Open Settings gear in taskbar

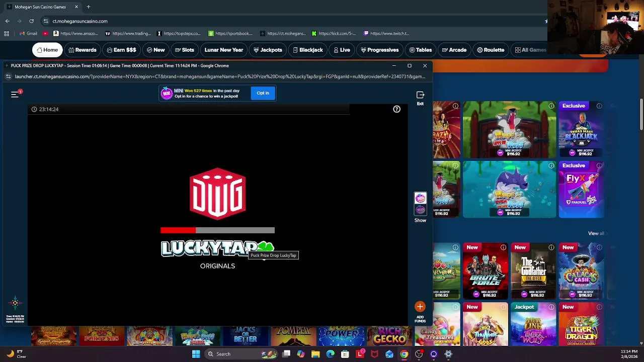pyautogui.click(x=448, y=354)
